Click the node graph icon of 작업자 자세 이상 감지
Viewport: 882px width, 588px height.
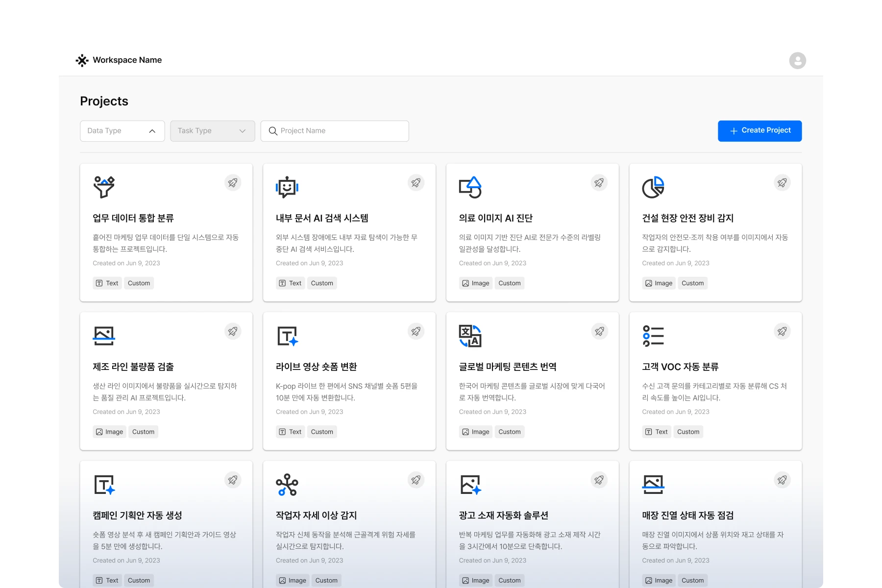tap(287, 485)
